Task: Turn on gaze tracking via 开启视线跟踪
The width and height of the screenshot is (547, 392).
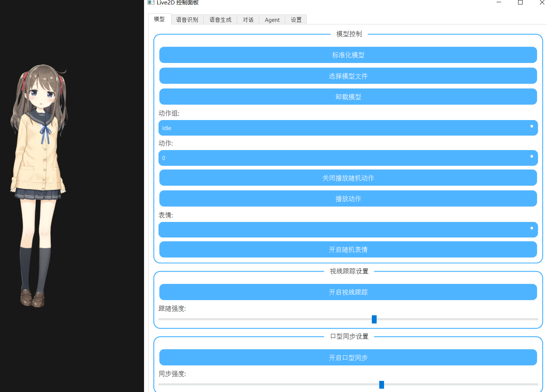Action: point(348,292)
